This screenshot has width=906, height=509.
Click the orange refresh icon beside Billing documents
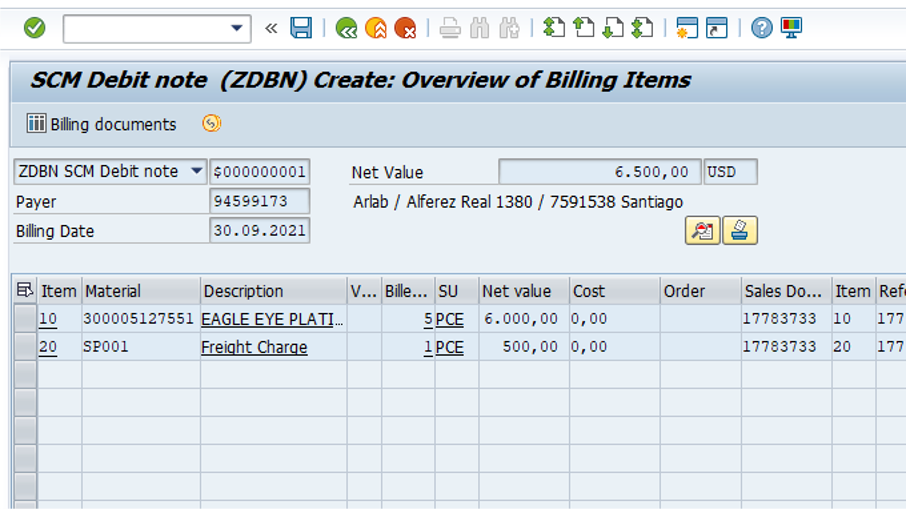tap(211, 123)
